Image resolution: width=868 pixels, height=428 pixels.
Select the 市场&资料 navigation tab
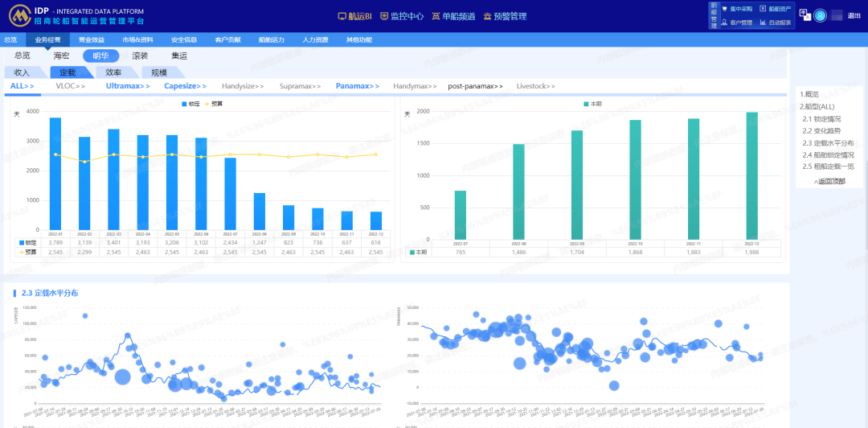(x=138, y=40)
